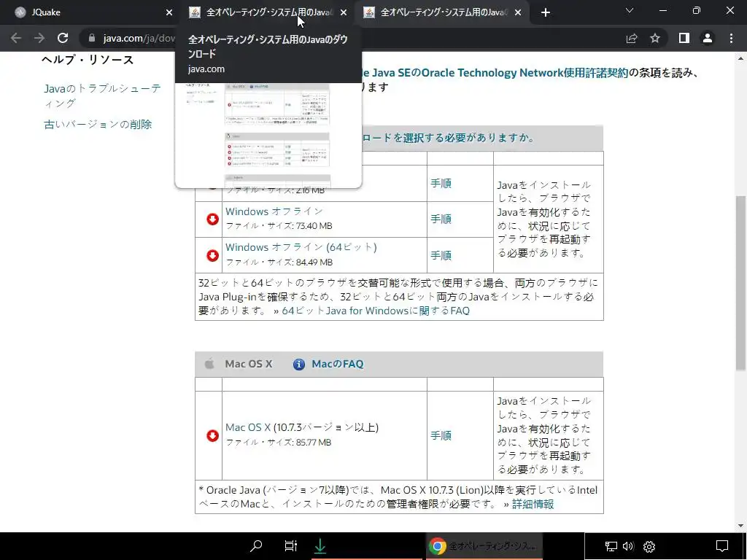Open green download arrow taskbar app

(x=320, y=545)
